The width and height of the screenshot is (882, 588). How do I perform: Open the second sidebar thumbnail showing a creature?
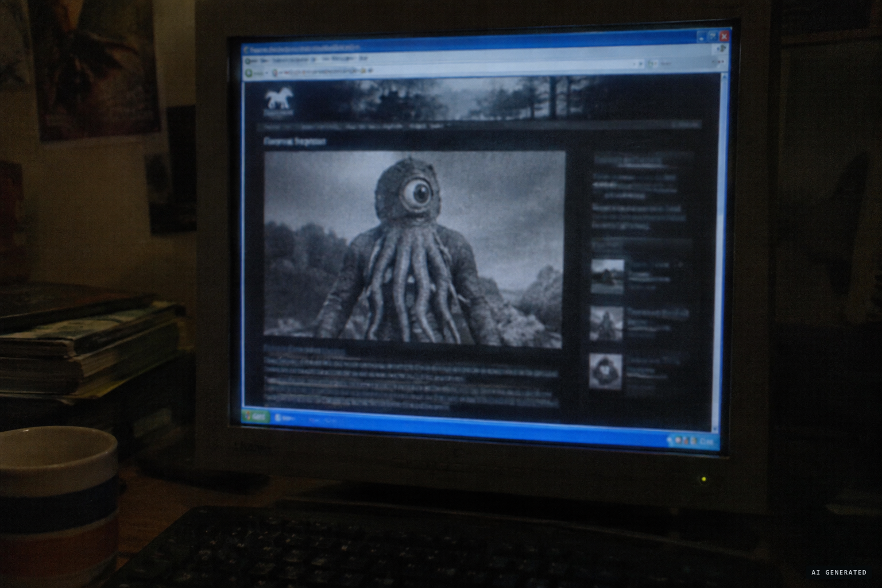[x=606, y=323]
